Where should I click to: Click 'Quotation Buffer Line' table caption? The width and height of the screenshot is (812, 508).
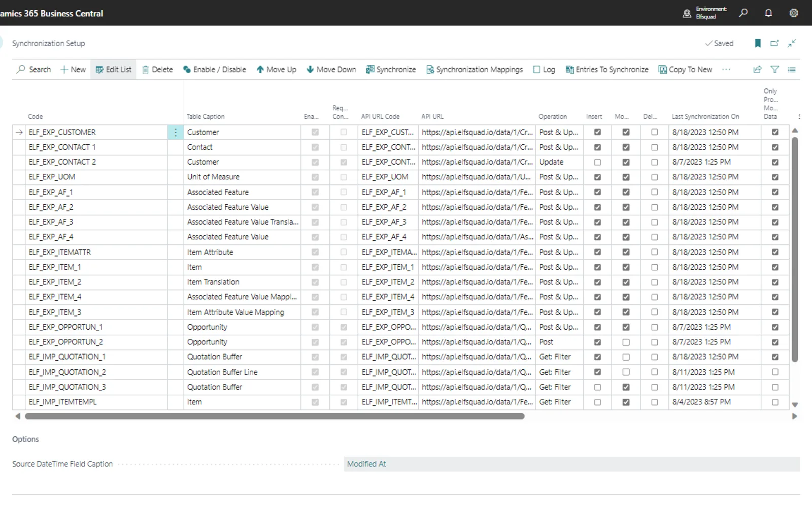pos(242,372)
